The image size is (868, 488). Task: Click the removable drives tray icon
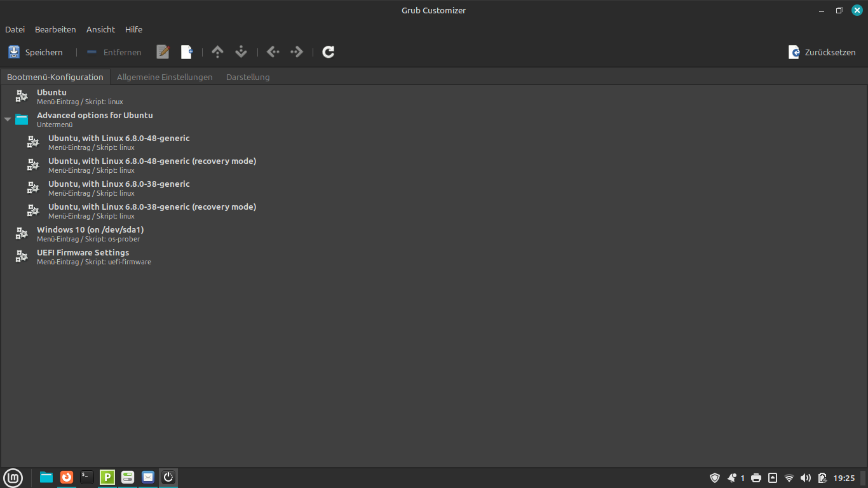(773, 478)
